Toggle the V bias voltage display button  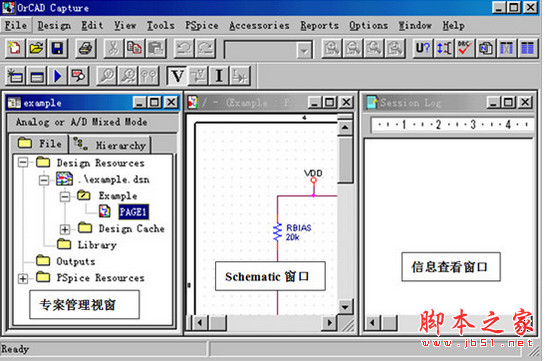[x=177, y=76]
